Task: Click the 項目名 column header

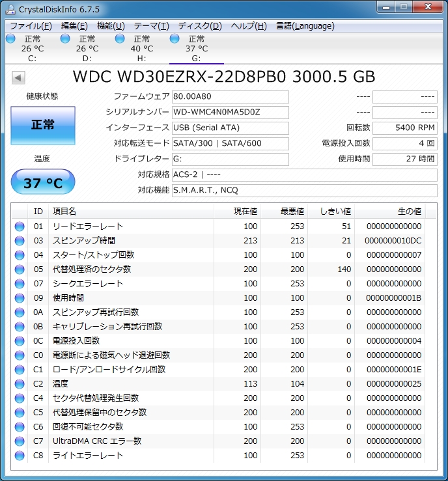Action: tap(131, 212)
